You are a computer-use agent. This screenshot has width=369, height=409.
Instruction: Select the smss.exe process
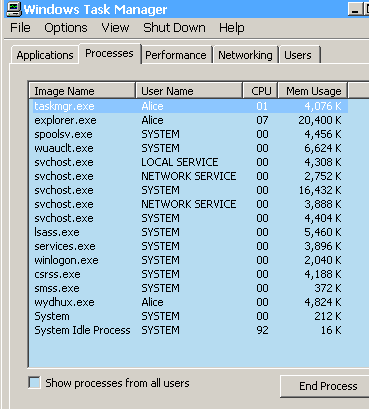189,288
